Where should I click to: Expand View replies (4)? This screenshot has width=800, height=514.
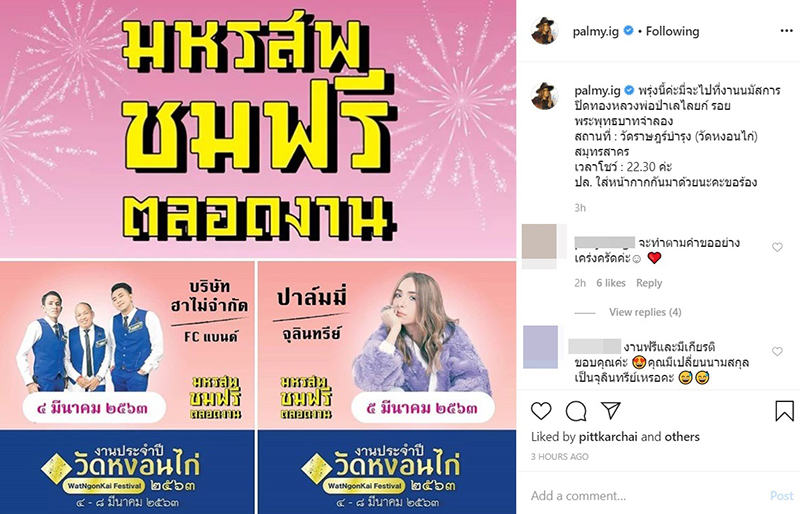pyautogui.click(x=645, y=312)
